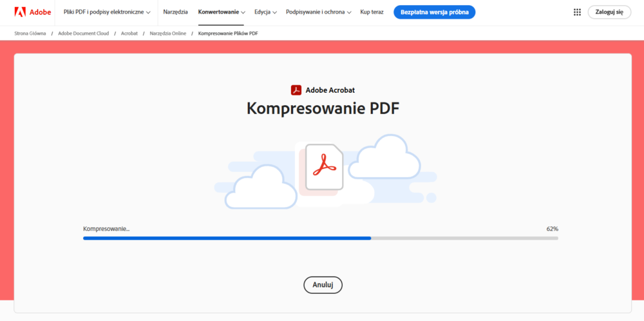
Task: Expand Podpisywanie i ochrona dropdown
Action: pyautogui.click(x=318, y=12)
